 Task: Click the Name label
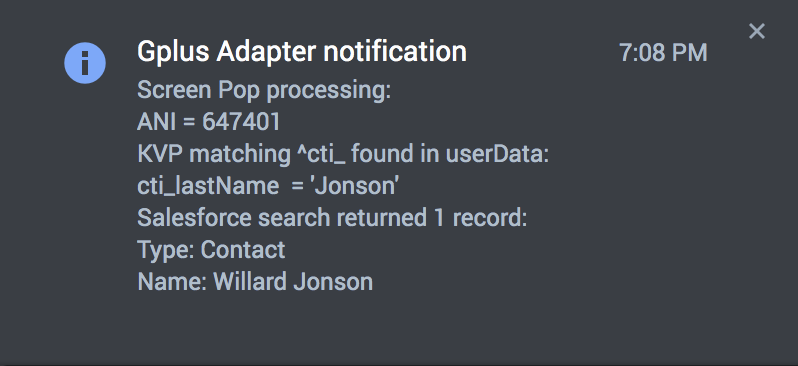tap(172, 281)
